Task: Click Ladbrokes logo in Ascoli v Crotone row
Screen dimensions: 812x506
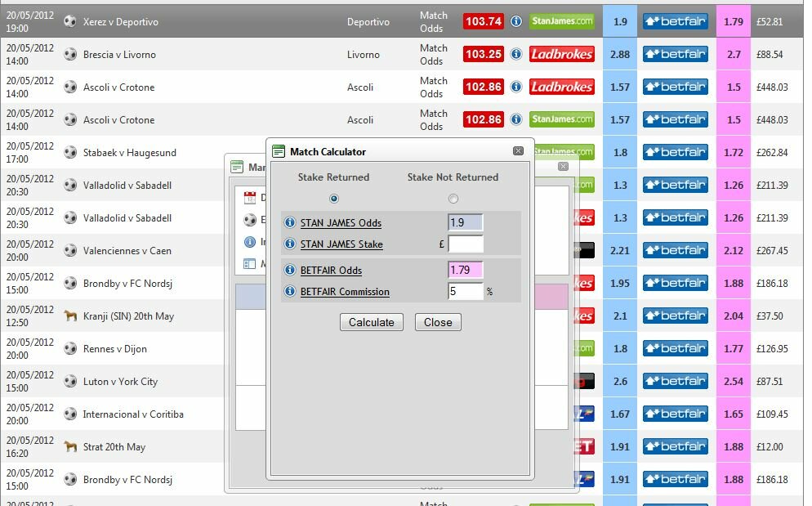Action: pos(562,87)
